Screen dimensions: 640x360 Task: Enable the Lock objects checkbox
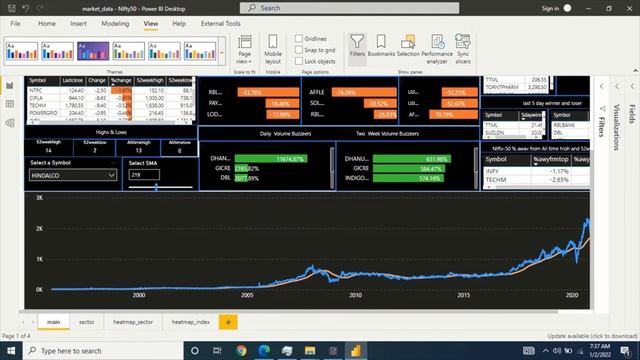[299, 61]
